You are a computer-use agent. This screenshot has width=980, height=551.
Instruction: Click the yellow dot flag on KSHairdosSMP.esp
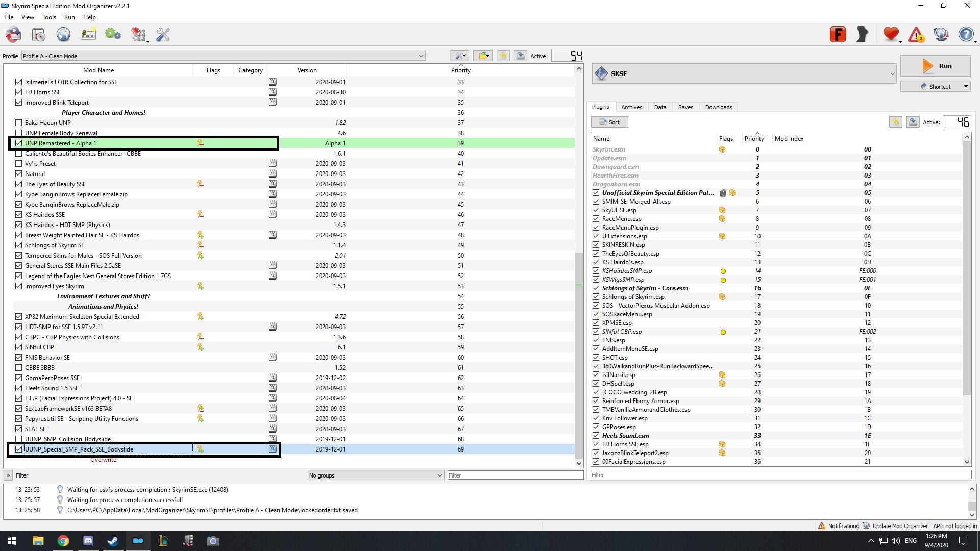point(723,271)
